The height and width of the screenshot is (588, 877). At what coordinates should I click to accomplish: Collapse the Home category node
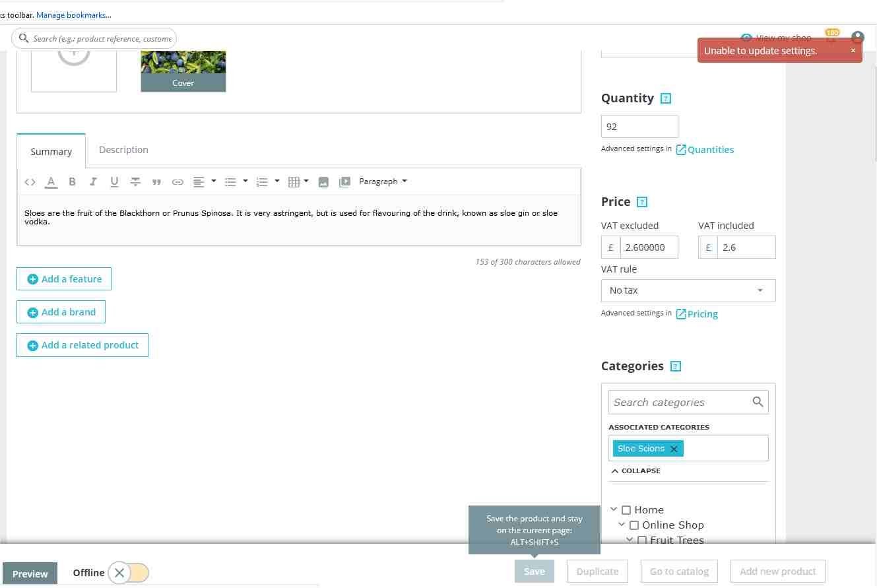click(x=614, y=509)
